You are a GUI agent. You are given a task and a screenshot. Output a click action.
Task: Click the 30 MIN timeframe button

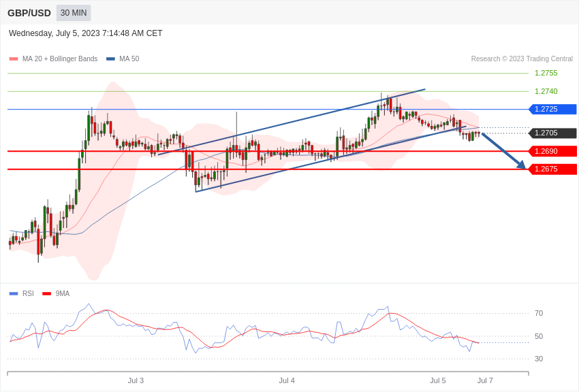point(74,13)
